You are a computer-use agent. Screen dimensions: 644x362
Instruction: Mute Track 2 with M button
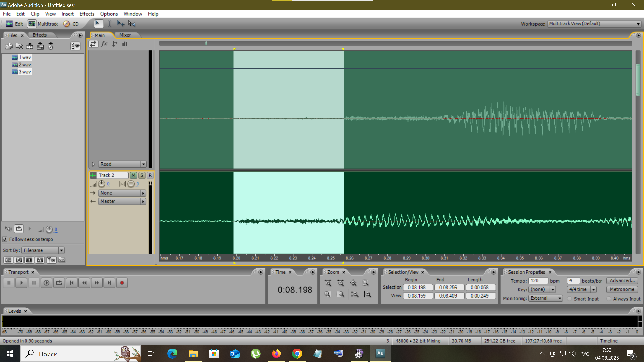[x=133, y=175]
